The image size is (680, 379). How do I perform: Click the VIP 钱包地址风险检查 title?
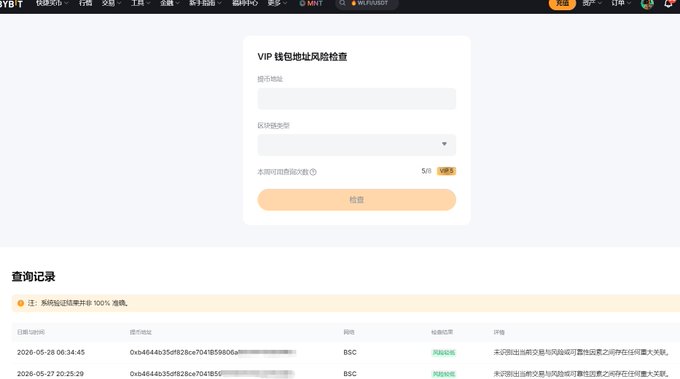[x=302, y=56]
